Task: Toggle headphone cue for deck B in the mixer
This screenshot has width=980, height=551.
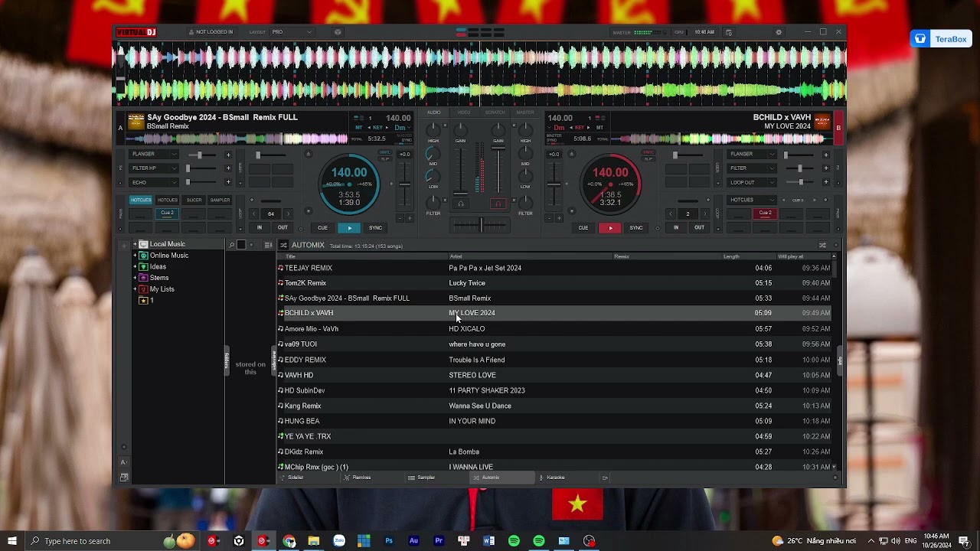Action: [498, 204]
